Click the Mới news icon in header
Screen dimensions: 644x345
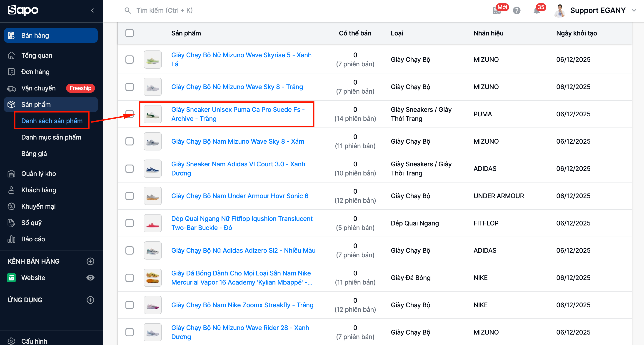coord(497,10)
